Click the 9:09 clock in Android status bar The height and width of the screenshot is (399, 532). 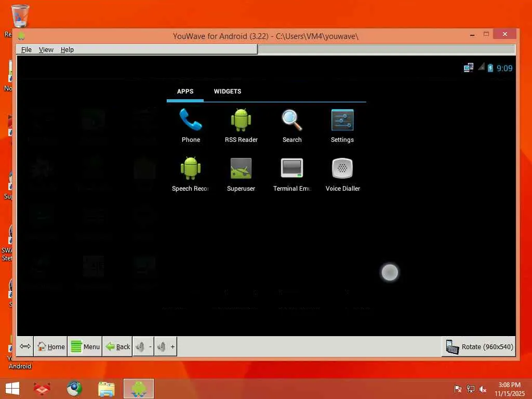coord(504,68)
